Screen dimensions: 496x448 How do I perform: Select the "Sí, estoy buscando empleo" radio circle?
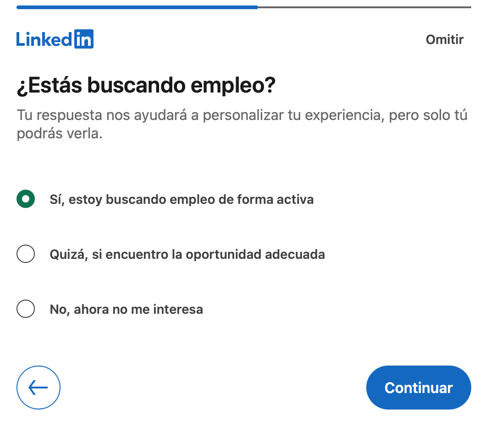(x=26, y=199)
